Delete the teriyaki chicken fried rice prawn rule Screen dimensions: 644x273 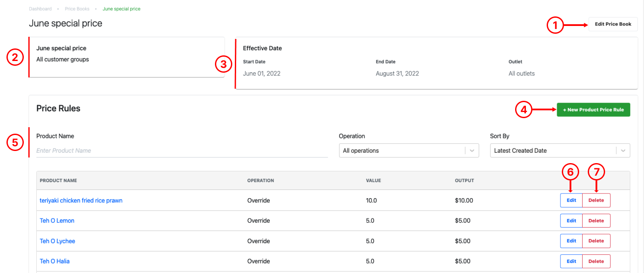[596, 200]
